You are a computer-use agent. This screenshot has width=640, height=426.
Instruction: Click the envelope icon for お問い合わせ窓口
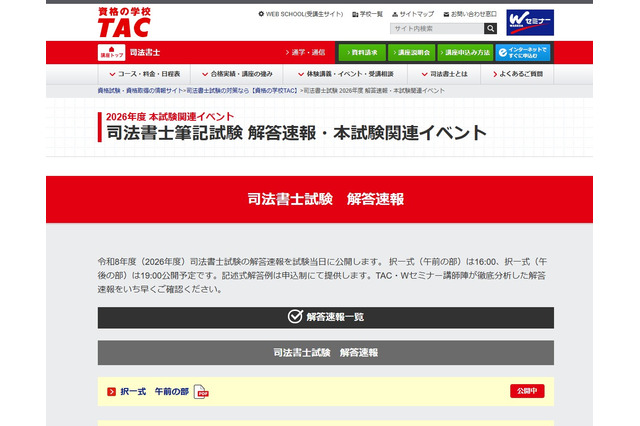[446, 14]
